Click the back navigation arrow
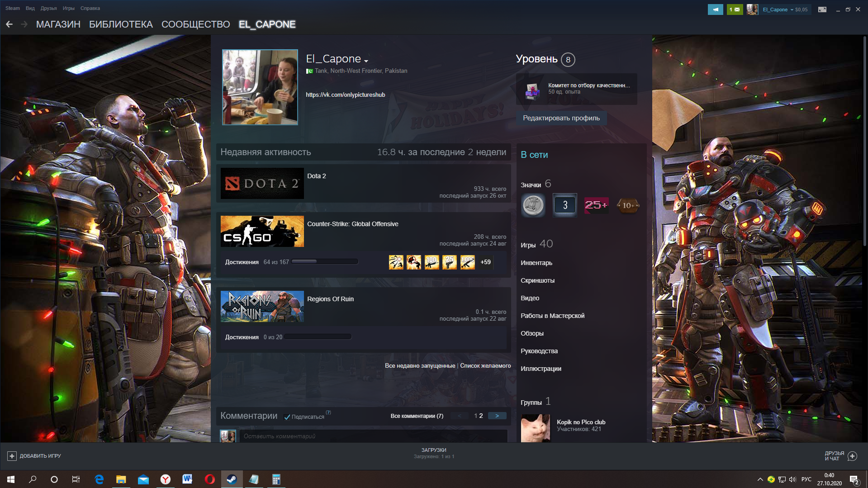Image resolution: width=868 pixels, height=488 pixels. tap(9, 24)
